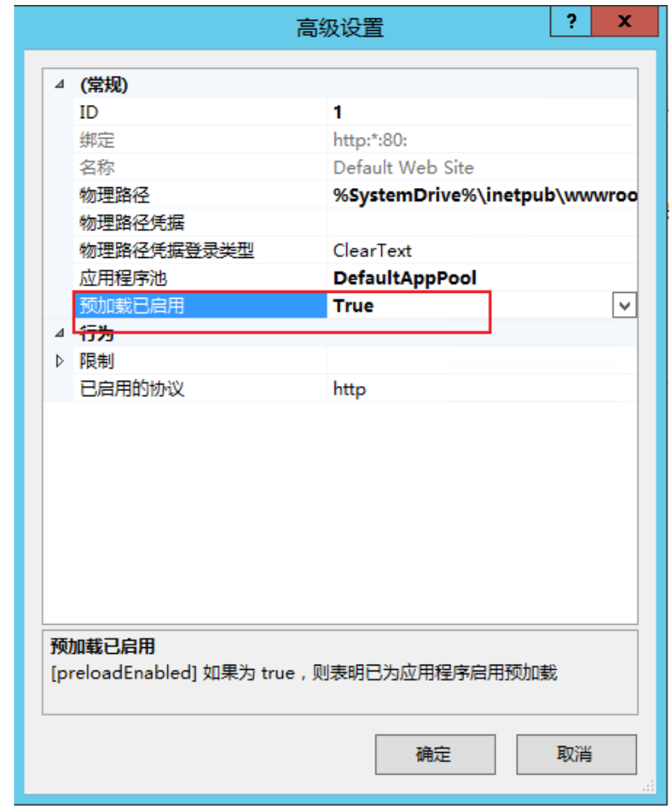Open the 预加载已启用 dropdown arrow
670x812 pixels.
tap(624, 305)
